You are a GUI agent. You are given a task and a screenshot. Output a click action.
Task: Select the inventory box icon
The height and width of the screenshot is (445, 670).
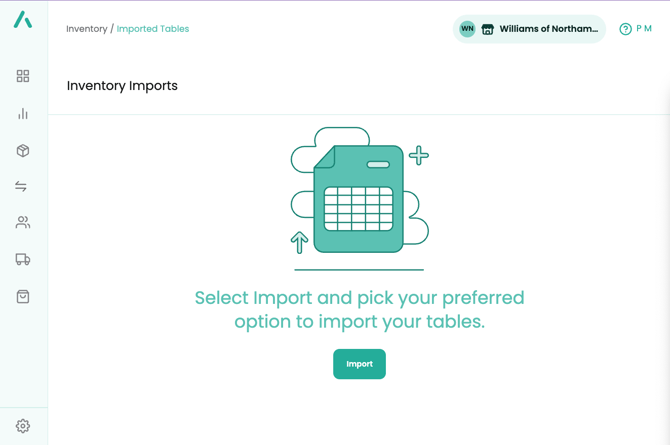pos(23,151)
